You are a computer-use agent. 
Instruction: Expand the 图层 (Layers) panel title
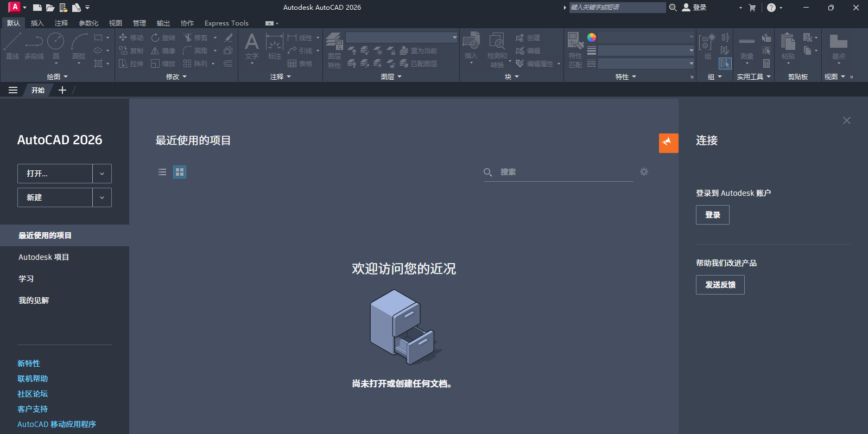click(391, 77)
